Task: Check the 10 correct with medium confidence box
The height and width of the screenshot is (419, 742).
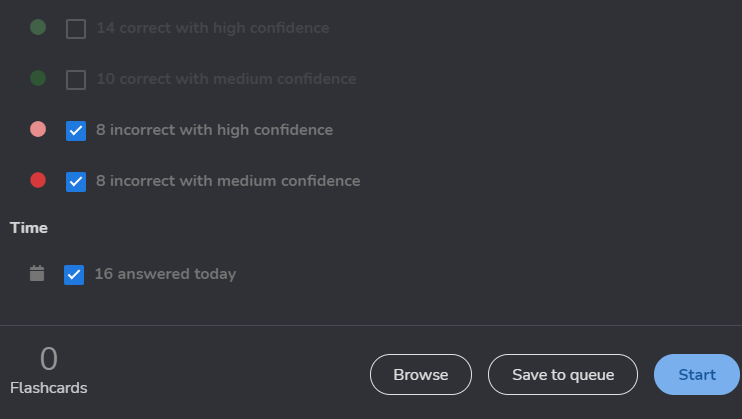Action: click(76, 79)
